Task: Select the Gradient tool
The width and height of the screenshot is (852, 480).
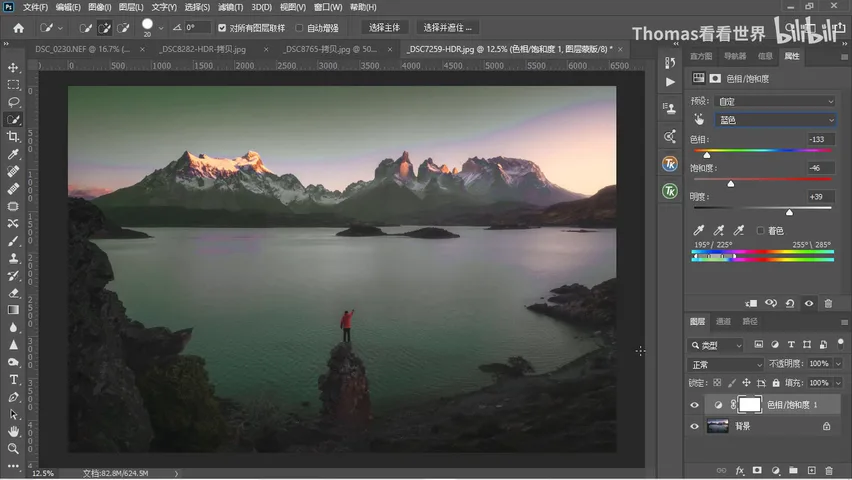Action: (14, 310)
